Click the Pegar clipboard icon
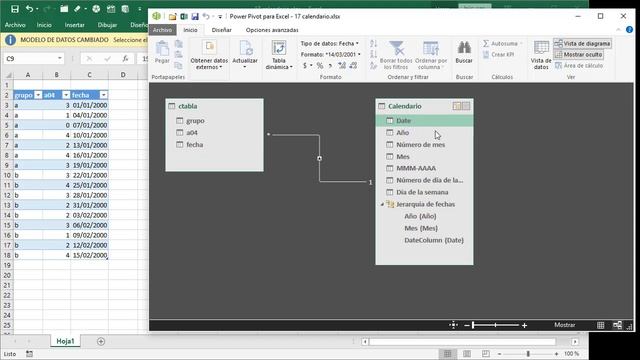Image resolution: width=640 pixels, height=360 pixels. tap(162, 49)
